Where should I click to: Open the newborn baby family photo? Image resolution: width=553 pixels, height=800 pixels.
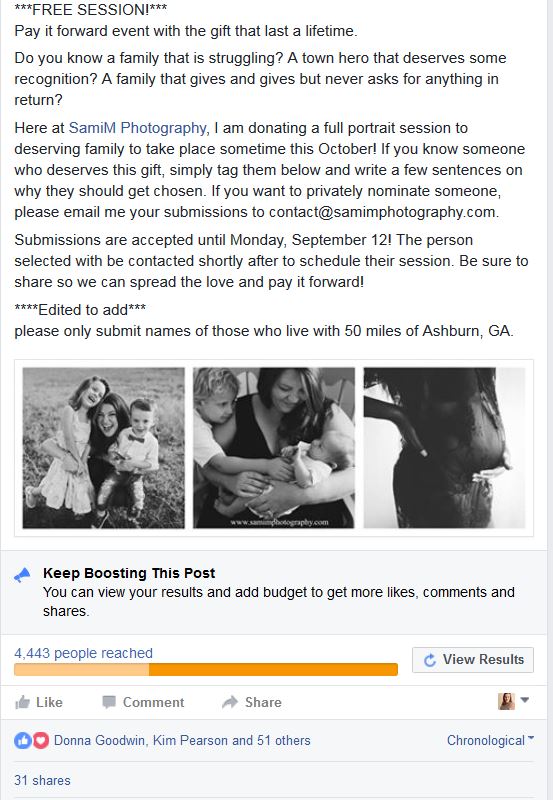(273, 448)
